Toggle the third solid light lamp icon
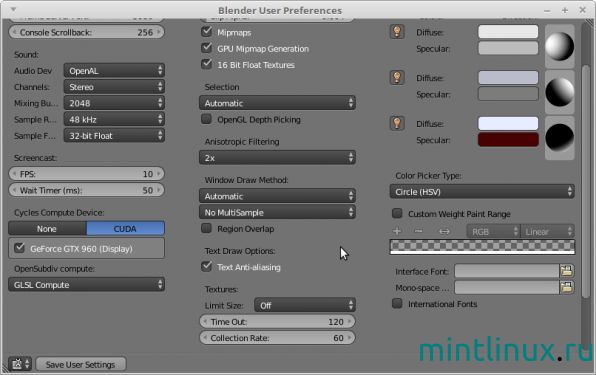Image resolution: width=596 pixels, height=375 pixels. coord(397,123)
